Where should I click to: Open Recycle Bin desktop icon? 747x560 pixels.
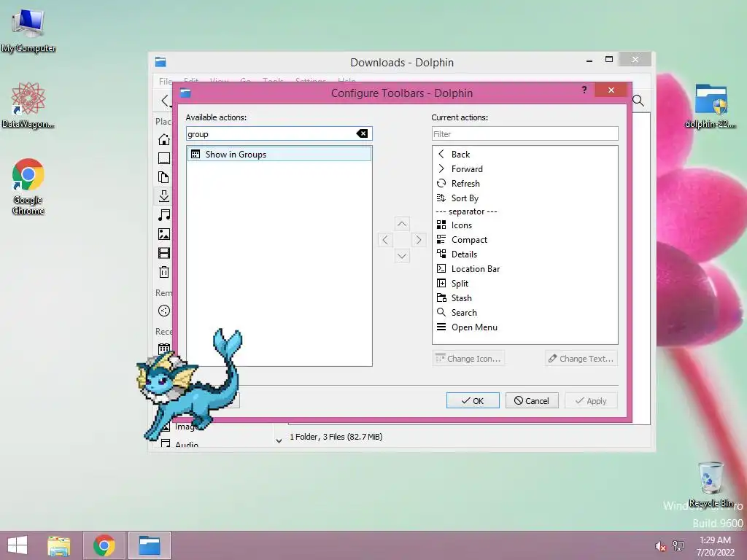[x=711, y=484]
